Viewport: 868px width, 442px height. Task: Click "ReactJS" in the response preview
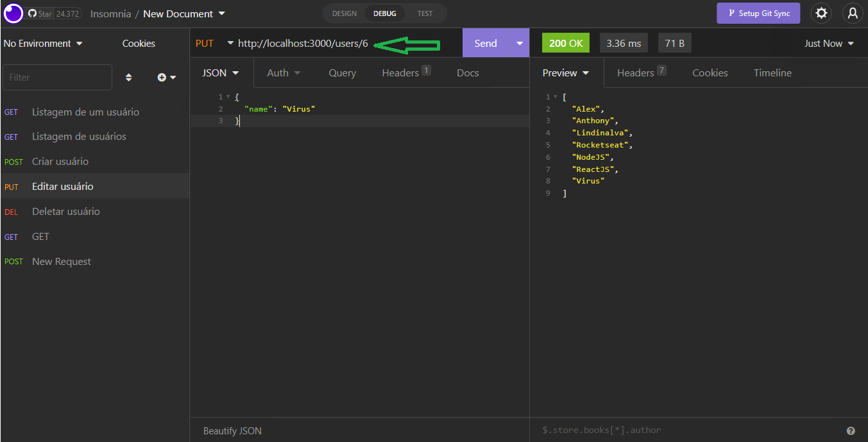pyautogui.click(x=593, y=169)
